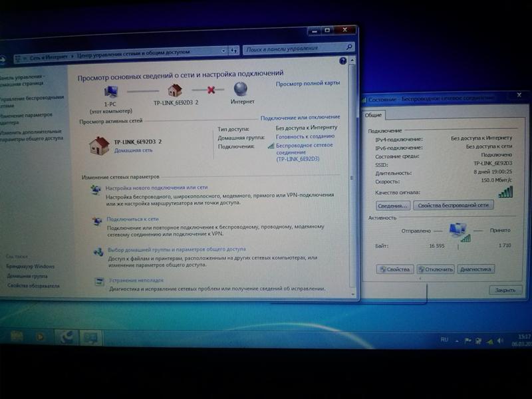
Task: Open Беспроводное сетевое соединение link
Action: click(x=304, y=152)
